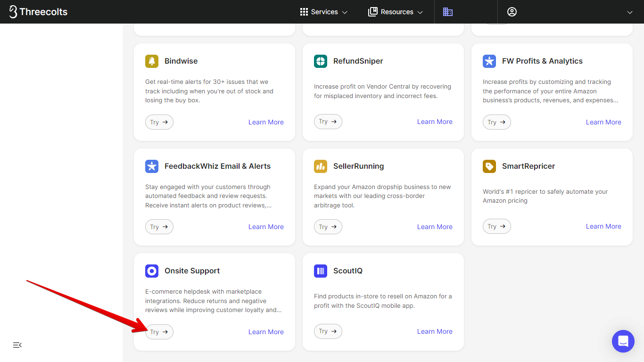Click the FeedbackWhiz Email & Alerts title

(217, 166)
